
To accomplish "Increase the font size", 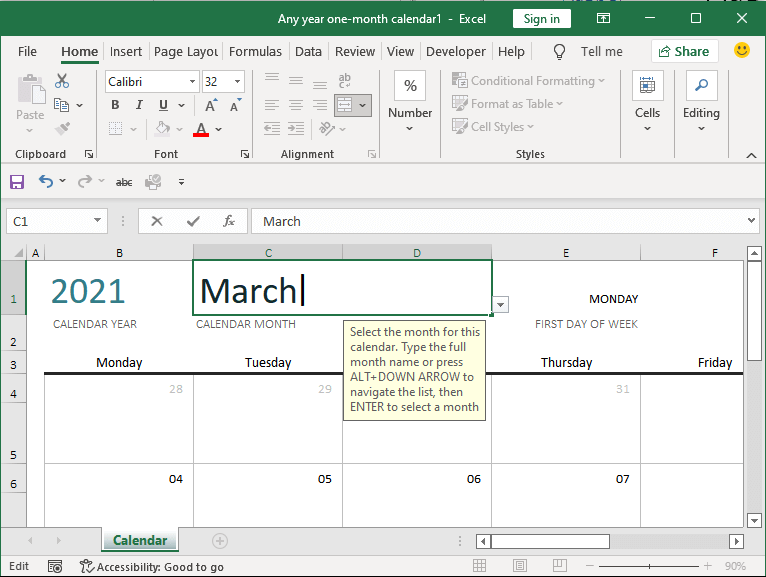I will pyautogui.click(x=211, y=105).
